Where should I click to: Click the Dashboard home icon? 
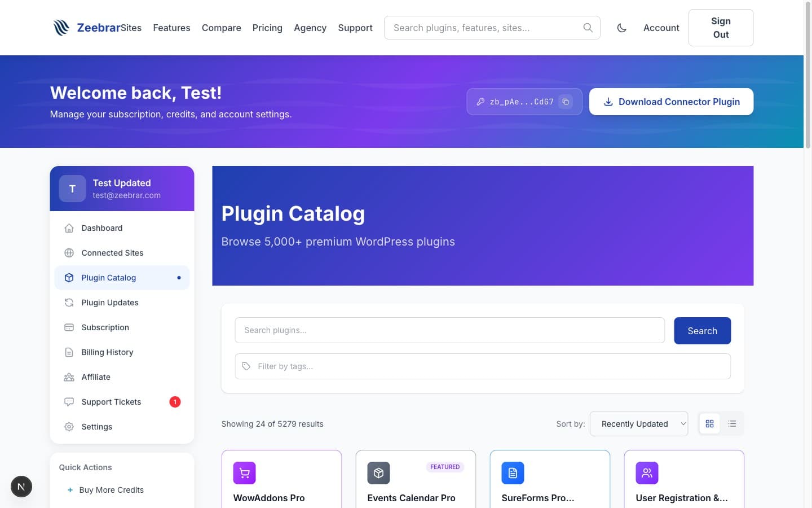(69, 228)
